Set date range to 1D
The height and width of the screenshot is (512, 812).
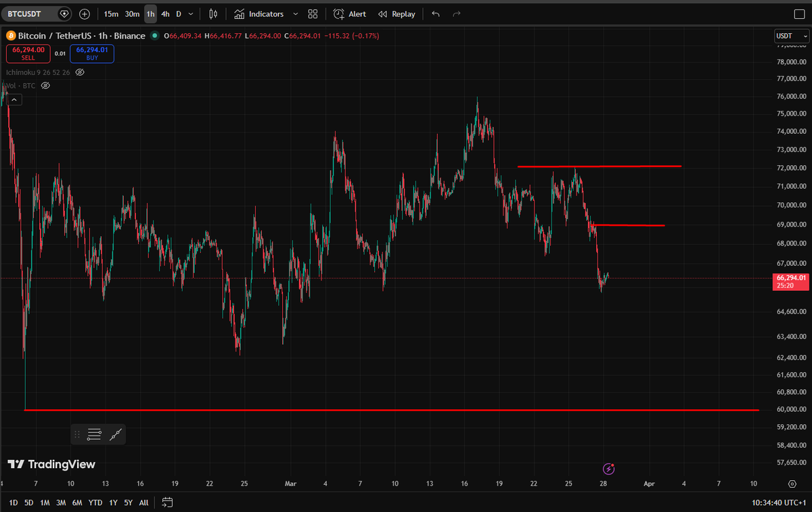coord(13,503)
